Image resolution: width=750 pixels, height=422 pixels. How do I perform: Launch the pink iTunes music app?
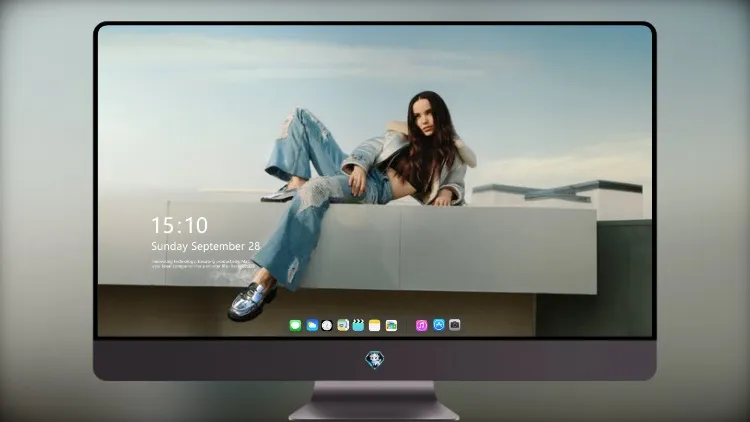pyautogui.click(x=421, y=325)
